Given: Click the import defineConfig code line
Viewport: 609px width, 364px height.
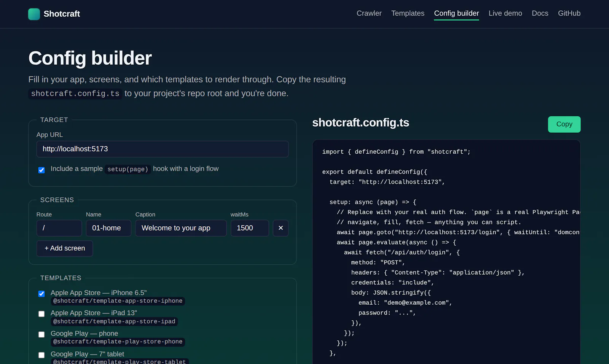Looking at the screenshot, I should (x=396, y=152).
